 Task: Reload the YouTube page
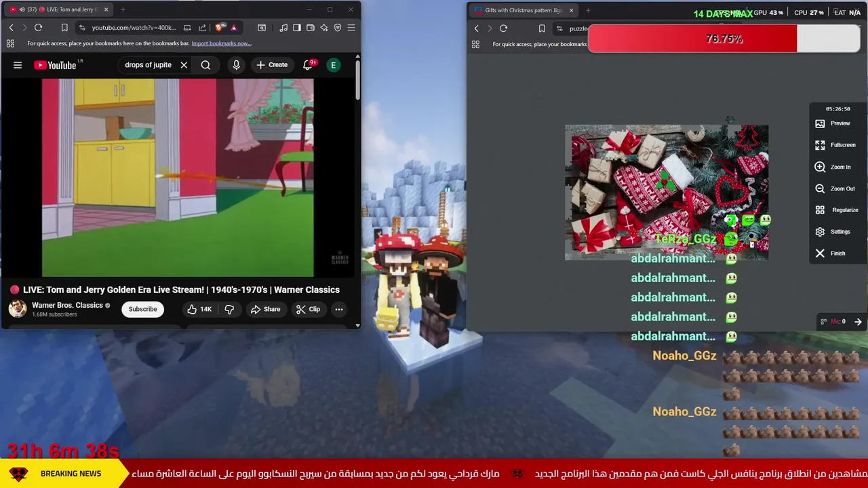[38, 28]
